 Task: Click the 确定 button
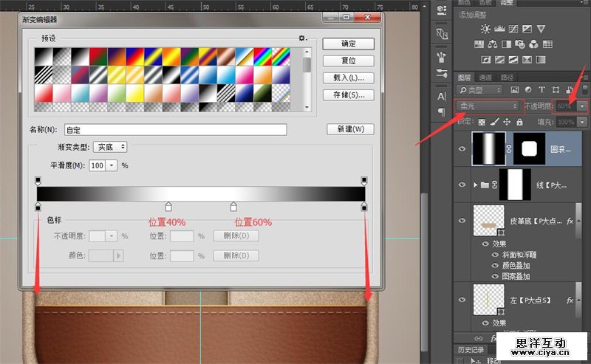pyautogui.click(x=349, y=44)
